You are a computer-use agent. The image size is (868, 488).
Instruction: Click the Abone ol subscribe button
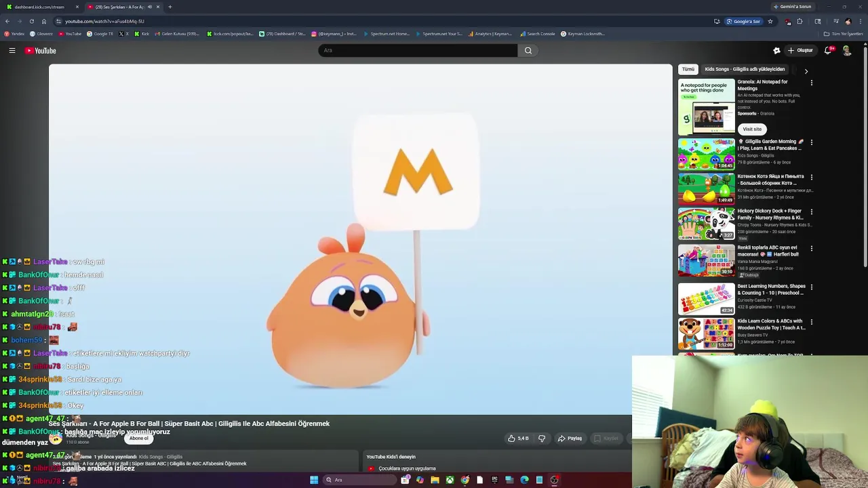[x=138, y=439]
